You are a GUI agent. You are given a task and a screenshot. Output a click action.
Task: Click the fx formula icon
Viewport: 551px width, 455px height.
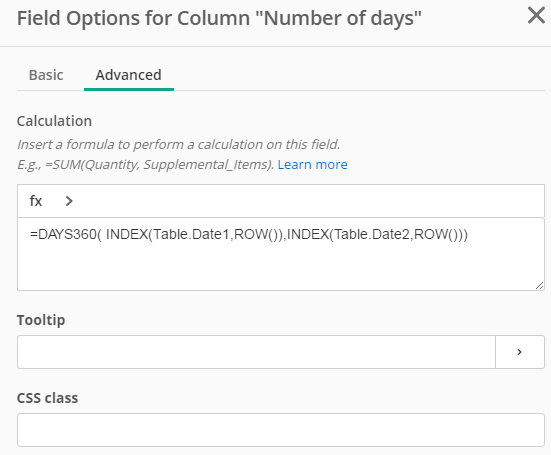(x=36, y=201)
